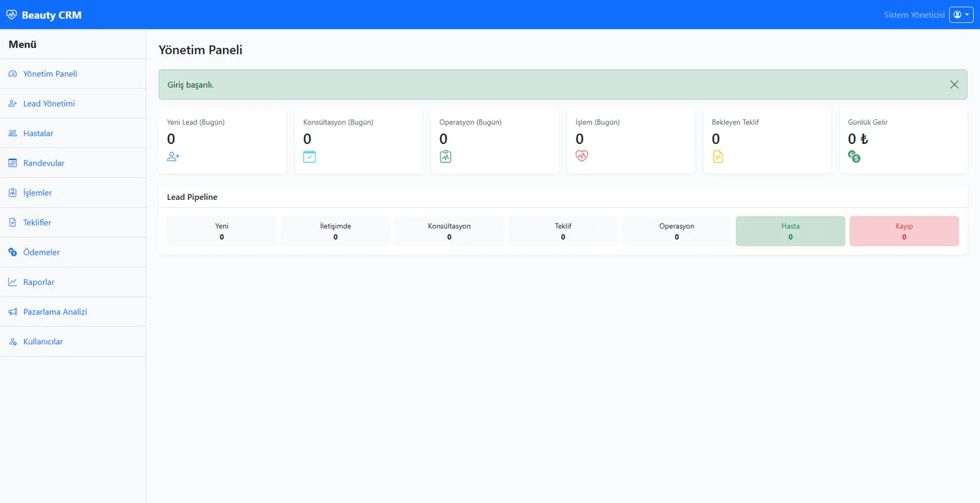Open Yönetim Paneli menu item
The width and height of the screenshot is (980, 503).
coord(73,74)
